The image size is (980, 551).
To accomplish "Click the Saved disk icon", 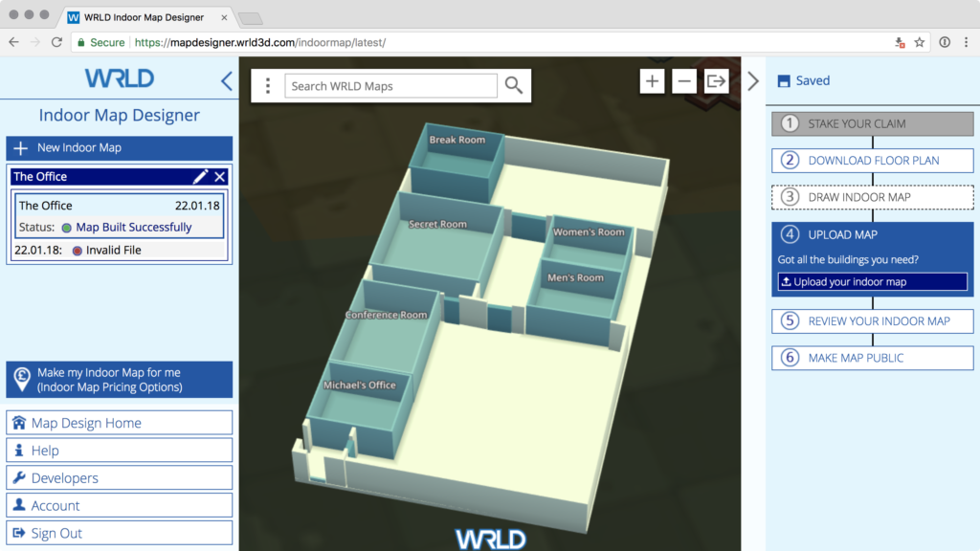I will (784, 80).
